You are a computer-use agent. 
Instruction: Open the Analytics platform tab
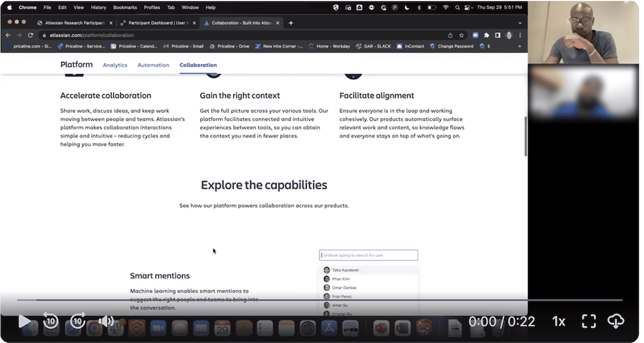click(x=115, y=65)
